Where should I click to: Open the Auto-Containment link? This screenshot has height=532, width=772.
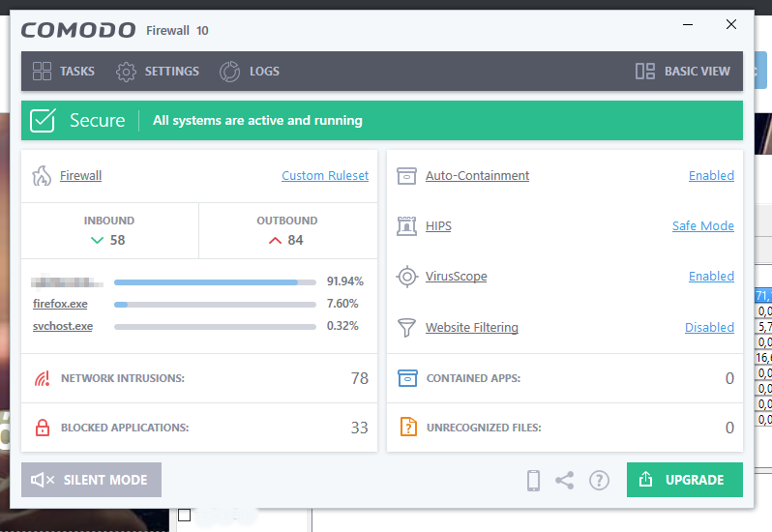click(x=477, y=176)
